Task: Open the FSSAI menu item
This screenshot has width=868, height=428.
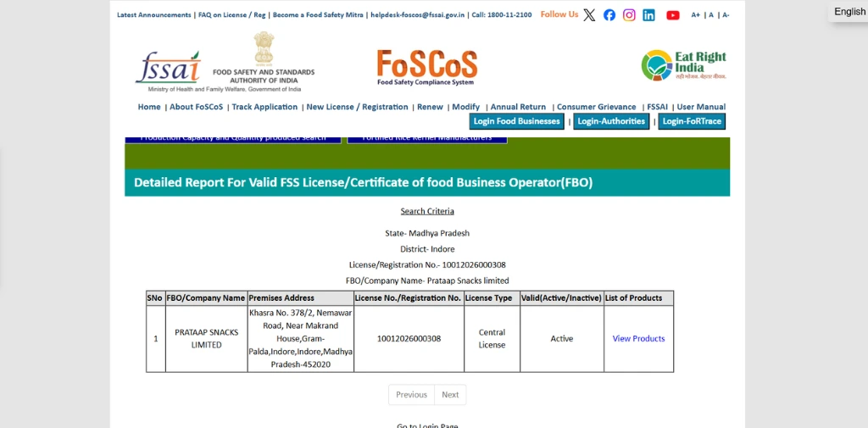Action: [657, 107]
